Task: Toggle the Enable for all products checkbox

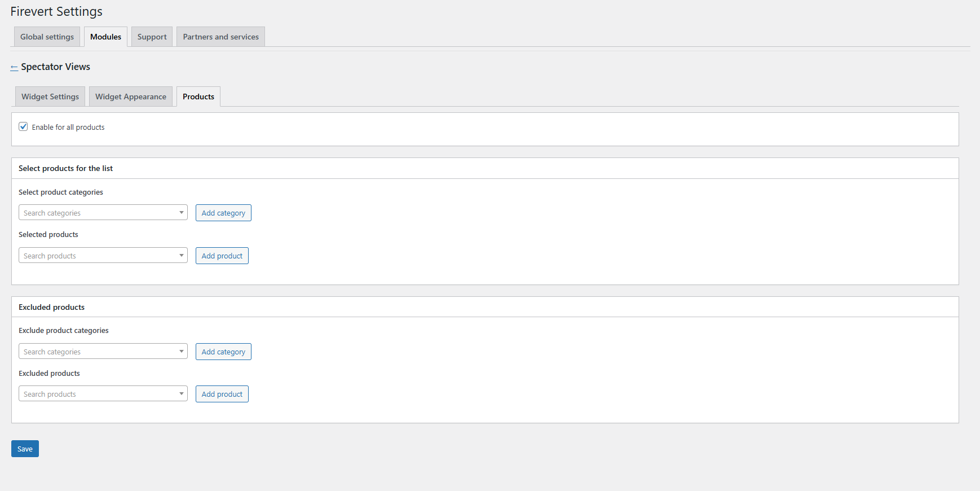Action: click(23, 127)
